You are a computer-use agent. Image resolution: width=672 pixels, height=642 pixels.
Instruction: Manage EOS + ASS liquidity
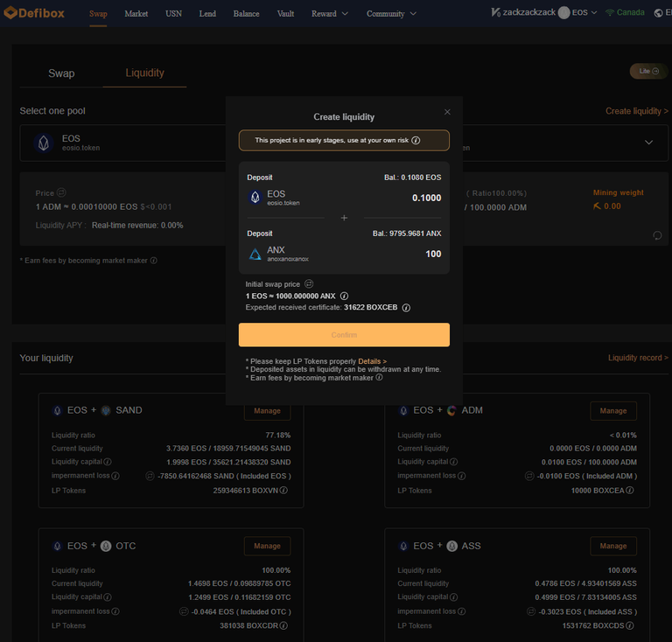coord(612,546)
